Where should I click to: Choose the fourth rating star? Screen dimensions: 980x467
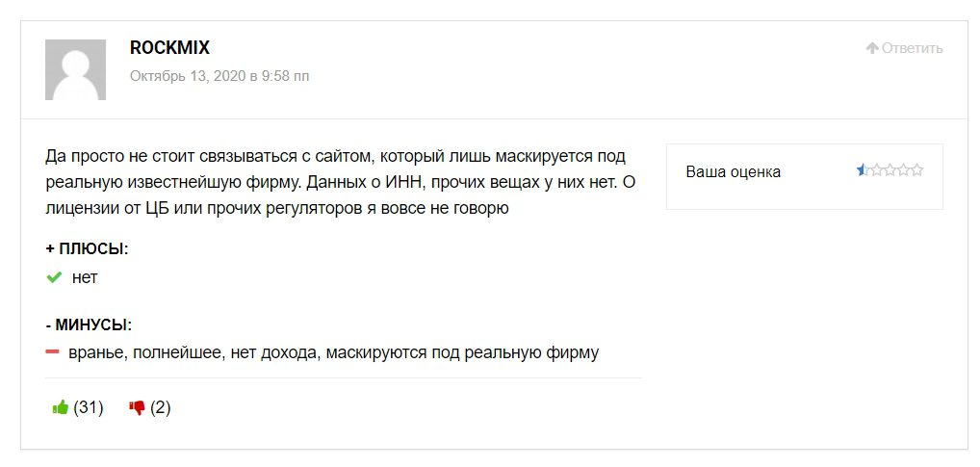903,171
